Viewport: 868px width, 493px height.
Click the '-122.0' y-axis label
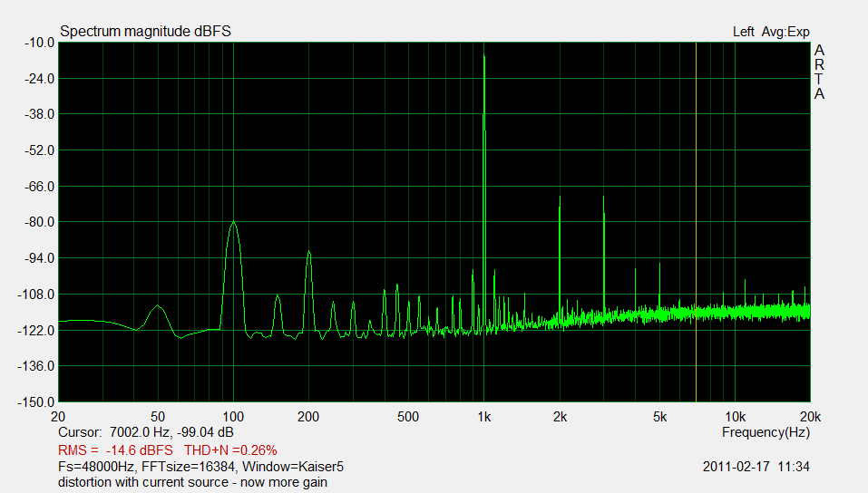38,330
